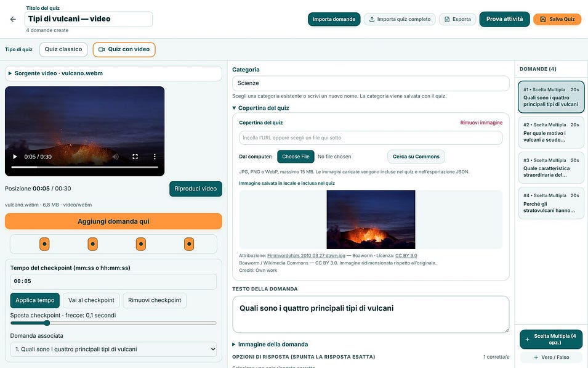This screenshot has width=588, height=368.
Task: Select question #3 Quale caratteristica straordinaria
Action: (x=551, y=168)
